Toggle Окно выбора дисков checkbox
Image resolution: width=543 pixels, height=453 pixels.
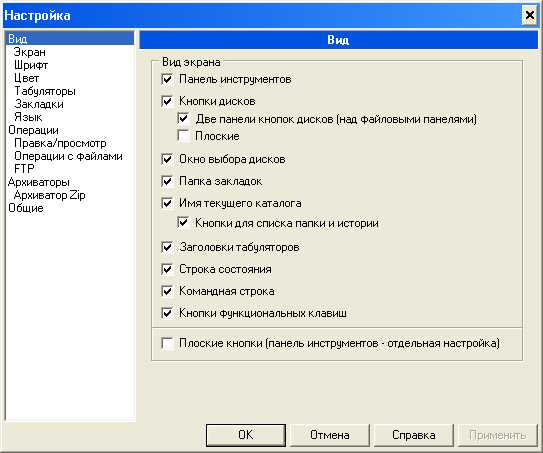(x=167, y=159)
